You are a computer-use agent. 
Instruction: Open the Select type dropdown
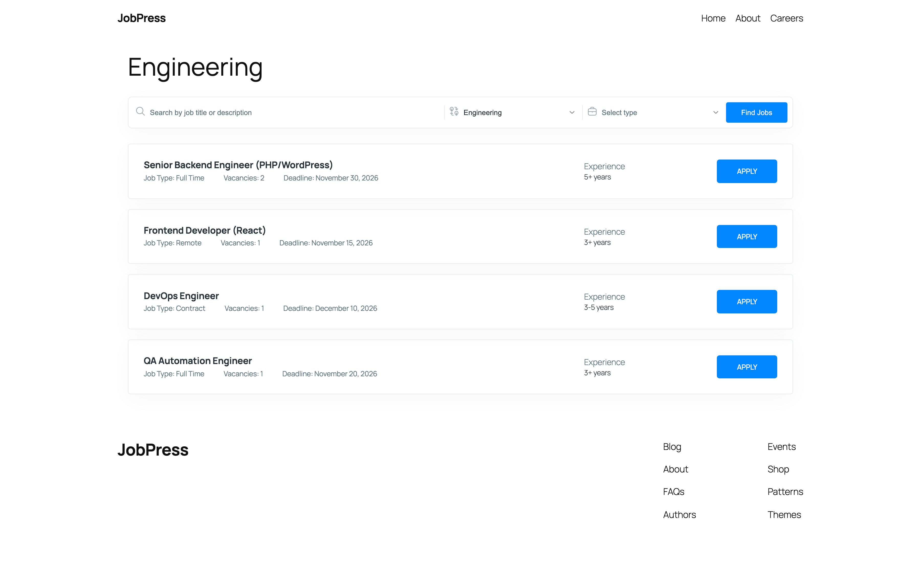click(653, 112)
